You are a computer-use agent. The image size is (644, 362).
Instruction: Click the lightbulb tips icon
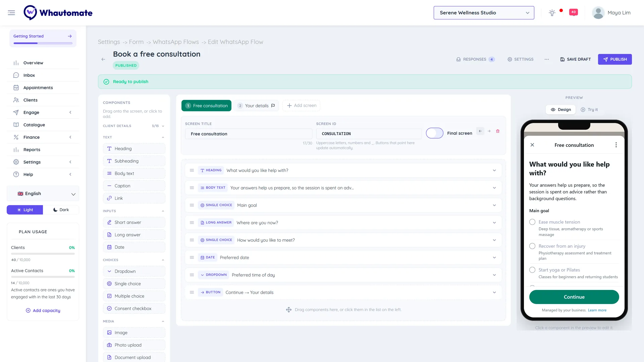point(552,13)
